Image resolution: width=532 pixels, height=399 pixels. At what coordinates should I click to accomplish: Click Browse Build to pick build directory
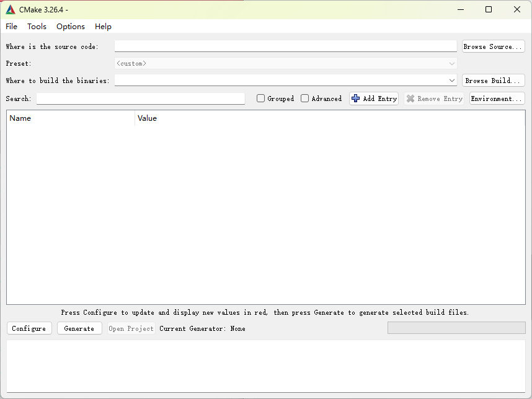click(493, 80)
